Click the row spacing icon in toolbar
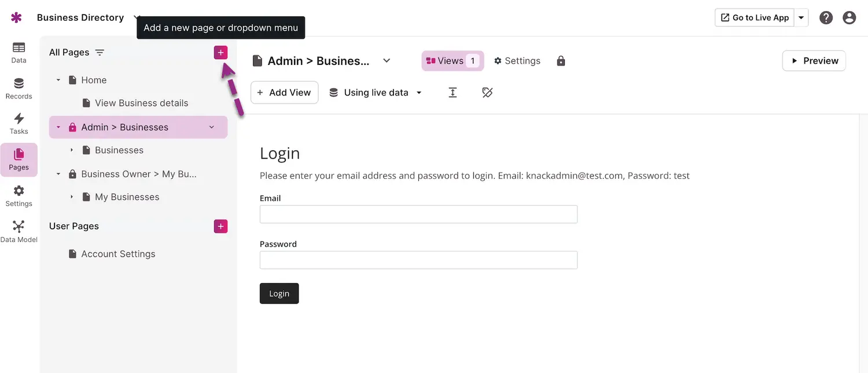868x373 pixels. pos(453,93)
